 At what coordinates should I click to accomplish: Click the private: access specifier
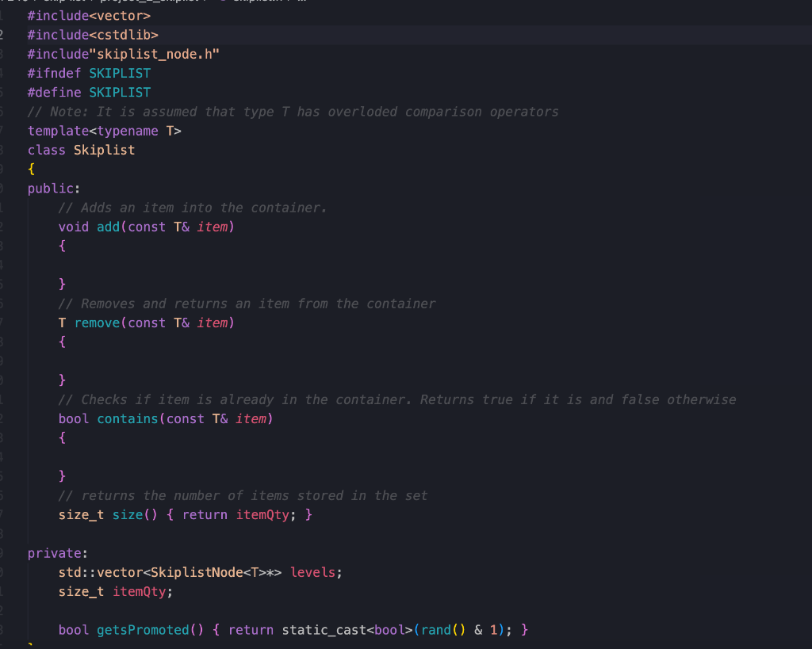point(57,553)
